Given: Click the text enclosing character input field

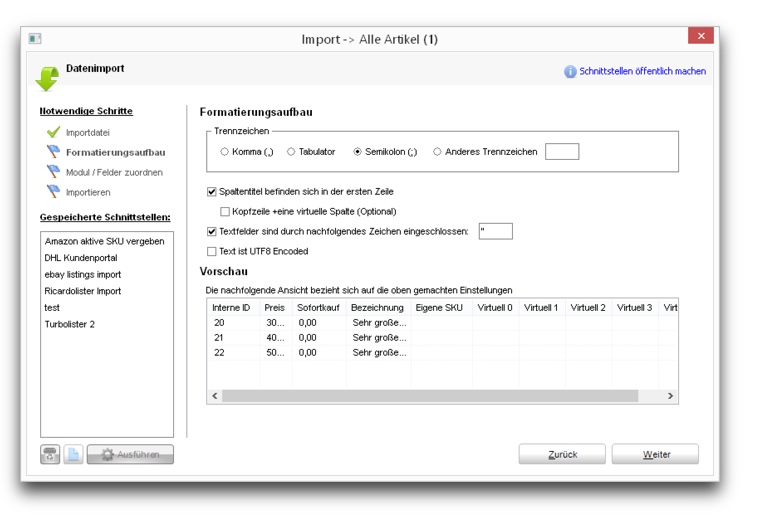Looking at the screenshot, I should 495,231.
